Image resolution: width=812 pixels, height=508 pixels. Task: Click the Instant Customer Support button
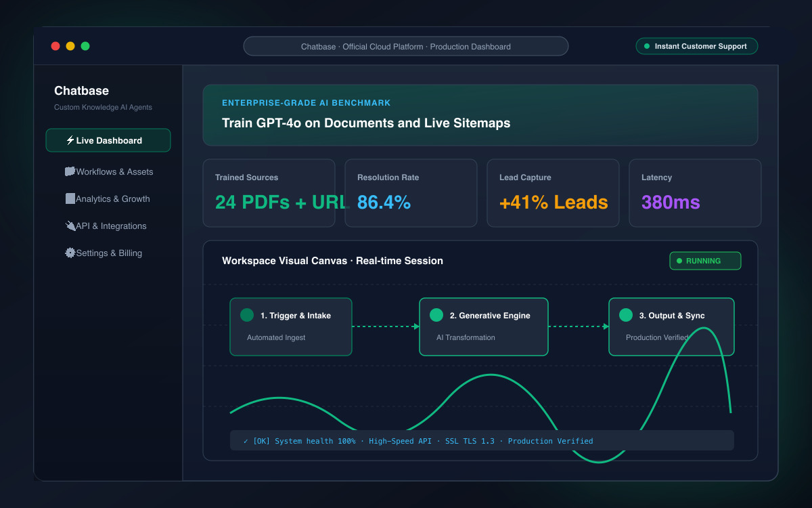697,46
